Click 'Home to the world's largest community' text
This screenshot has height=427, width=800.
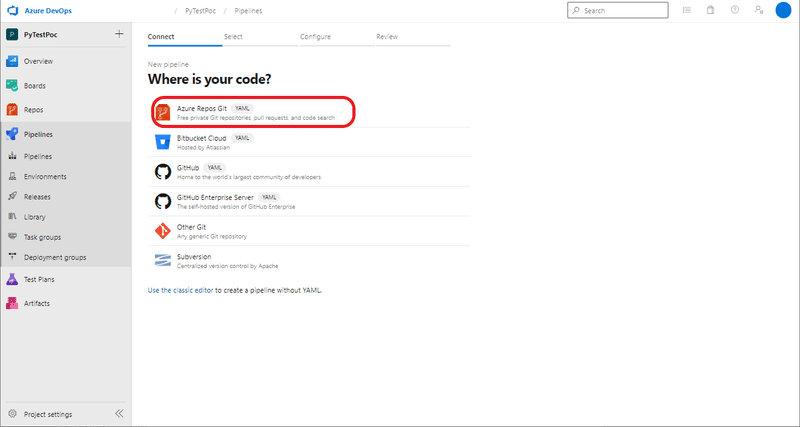[x=249, y=178]
